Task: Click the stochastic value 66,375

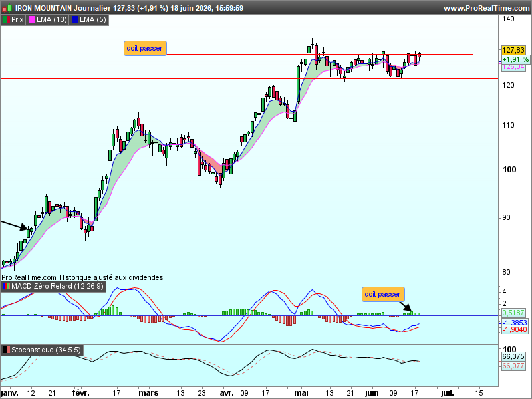Action: click(513, 357)
